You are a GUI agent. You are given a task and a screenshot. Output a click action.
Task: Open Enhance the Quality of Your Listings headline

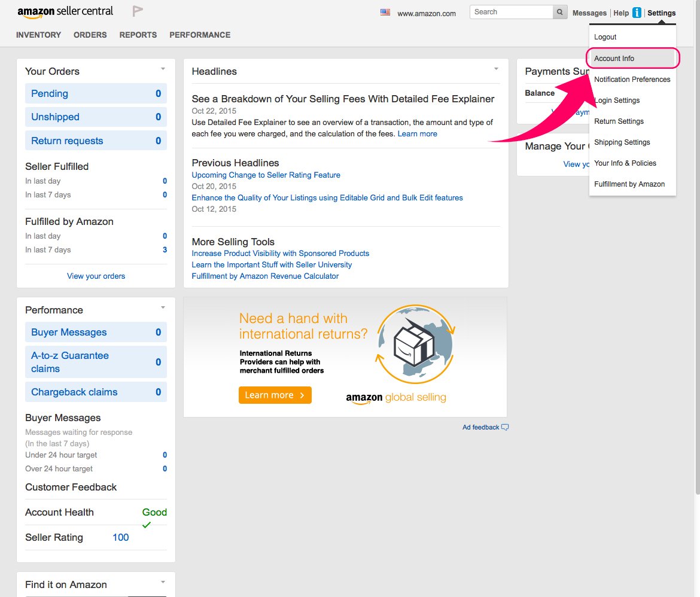[327, 198]
